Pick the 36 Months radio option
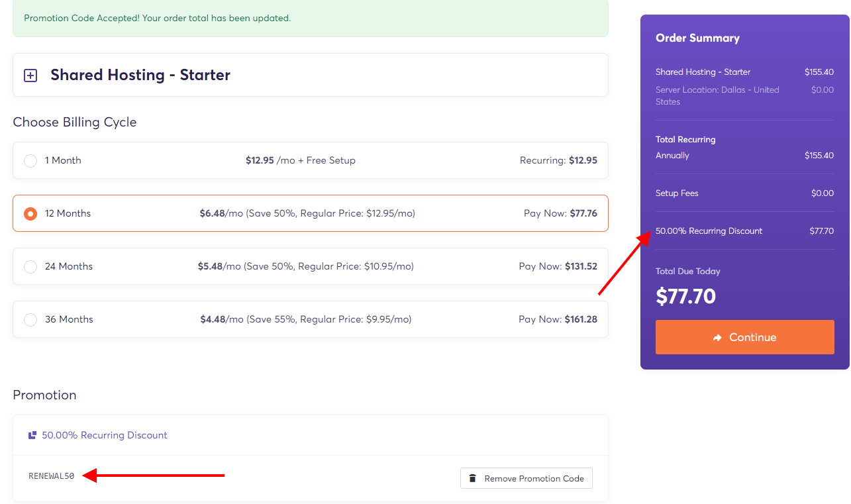The width and height of the screenshot is (851, 504). click(30, 319)
